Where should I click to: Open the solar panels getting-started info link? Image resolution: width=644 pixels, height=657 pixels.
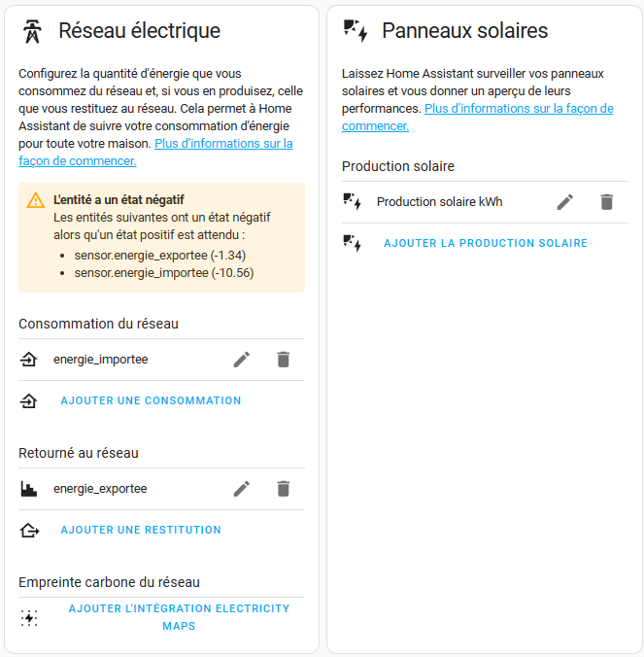coord(477,118)
